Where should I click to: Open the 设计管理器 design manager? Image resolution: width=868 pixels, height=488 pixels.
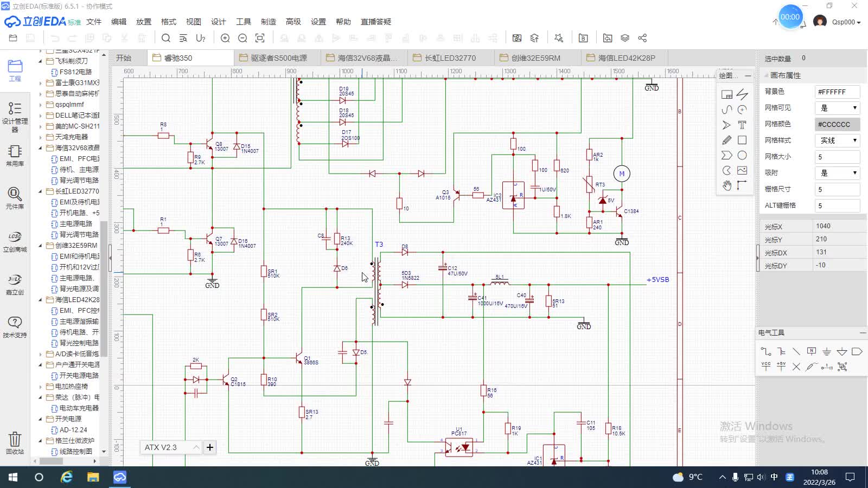point(15,116)
